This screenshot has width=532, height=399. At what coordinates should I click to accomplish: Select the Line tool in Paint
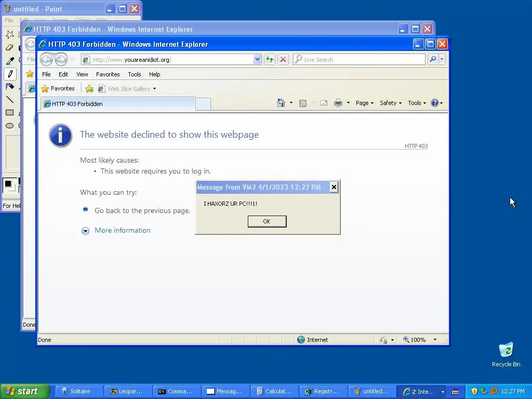pyautogui.click(x=9, y=99)
